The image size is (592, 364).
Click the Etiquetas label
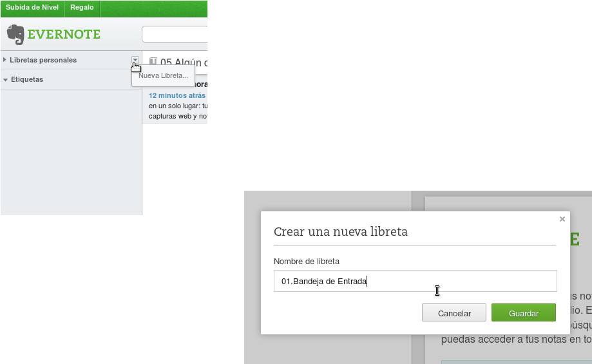pos(27,79)
